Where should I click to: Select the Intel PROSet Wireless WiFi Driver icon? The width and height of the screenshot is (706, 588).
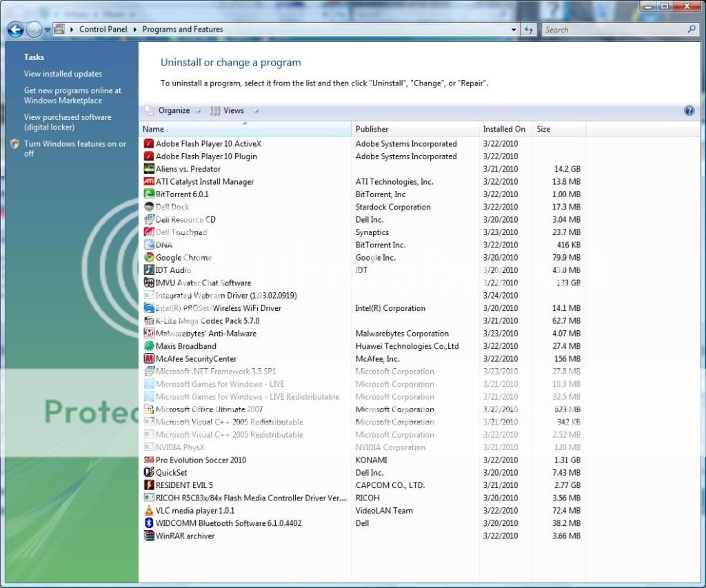pos(149,308)
